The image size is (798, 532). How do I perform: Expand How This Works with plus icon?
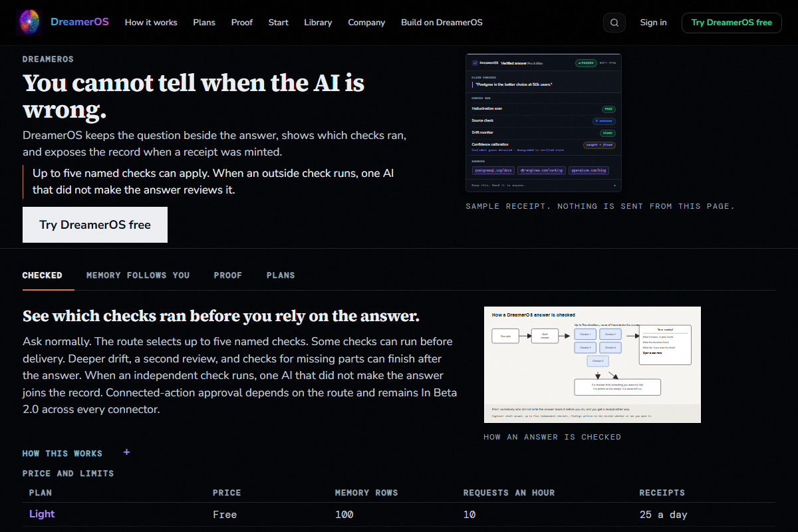(x=126, y=452)
